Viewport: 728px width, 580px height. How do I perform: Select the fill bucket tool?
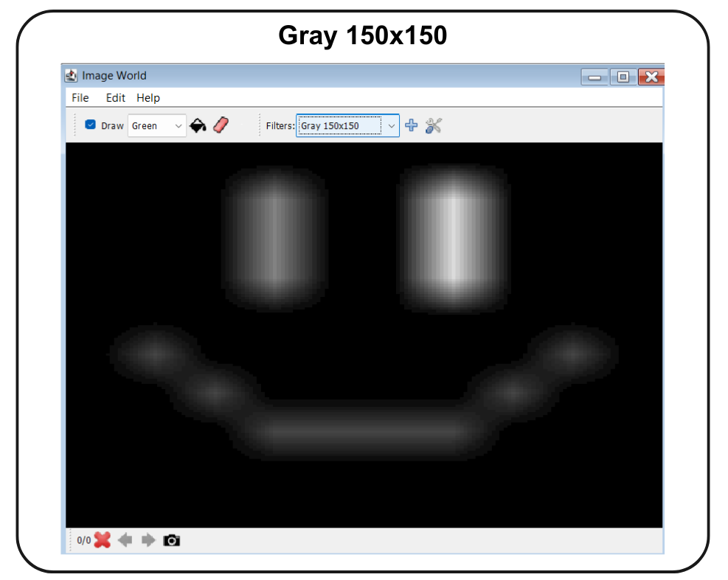(x=198, y=125)
